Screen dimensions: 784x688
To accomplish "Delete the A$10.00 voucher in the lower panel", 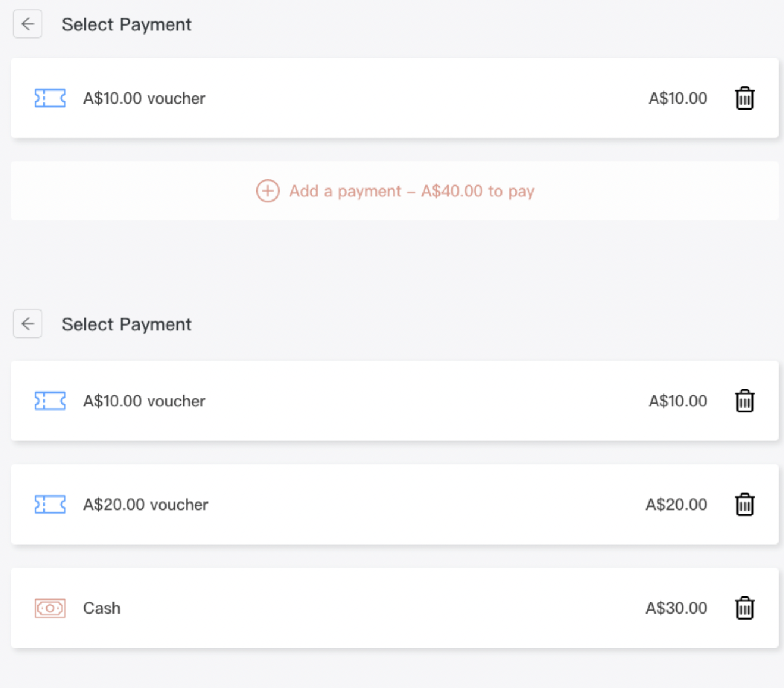I will [745, 401].
